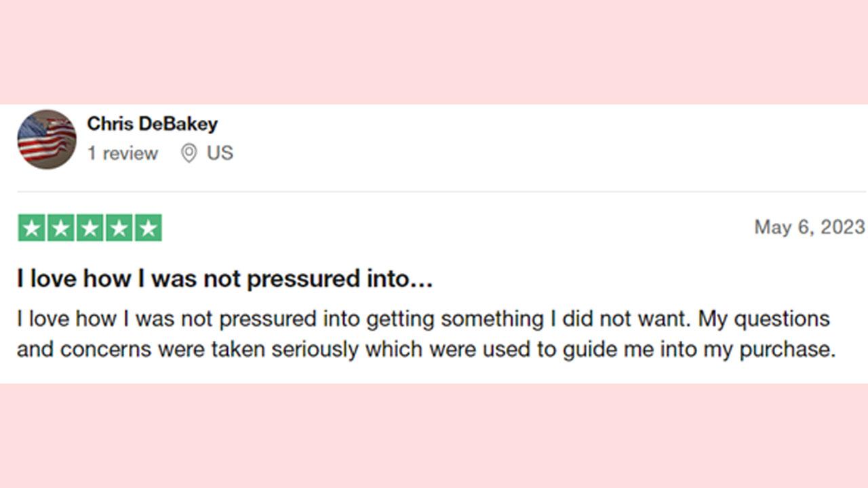Viewport: 868px width, 488px height.
Task: Click the second green rating star
Action: [x=60, y=228]
